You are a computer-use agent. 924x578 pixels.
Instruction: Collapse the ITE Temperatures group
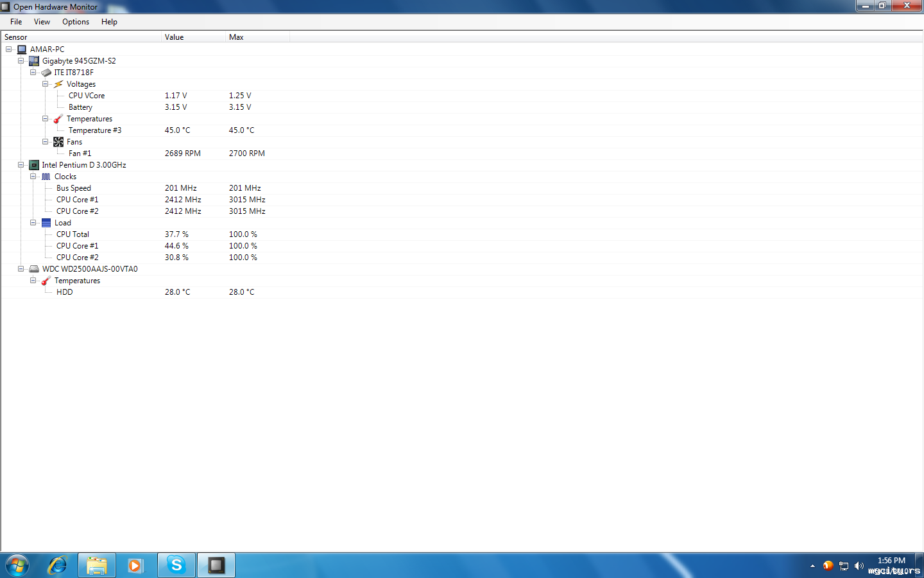pyautogui.click(x=46, y=119)
